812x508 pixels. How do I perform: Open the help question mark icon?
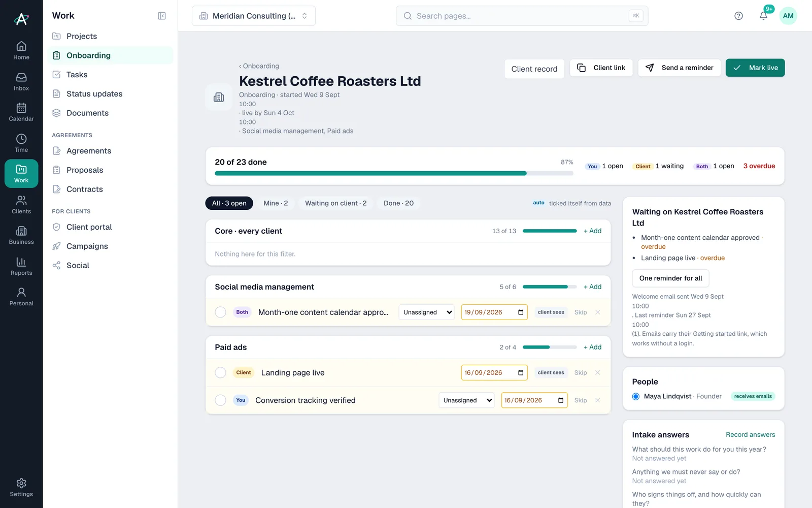point(738,16)
